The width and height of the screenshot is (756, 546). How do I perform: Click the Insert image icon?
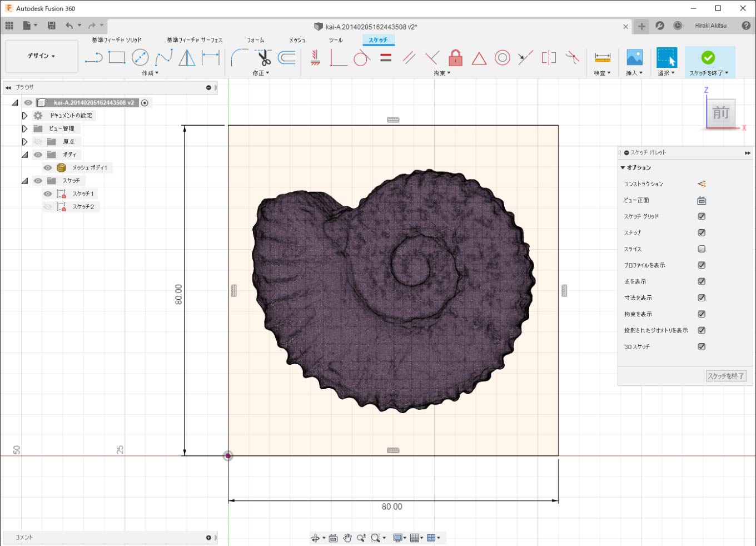pyautogui.click(x=634, y=57)
